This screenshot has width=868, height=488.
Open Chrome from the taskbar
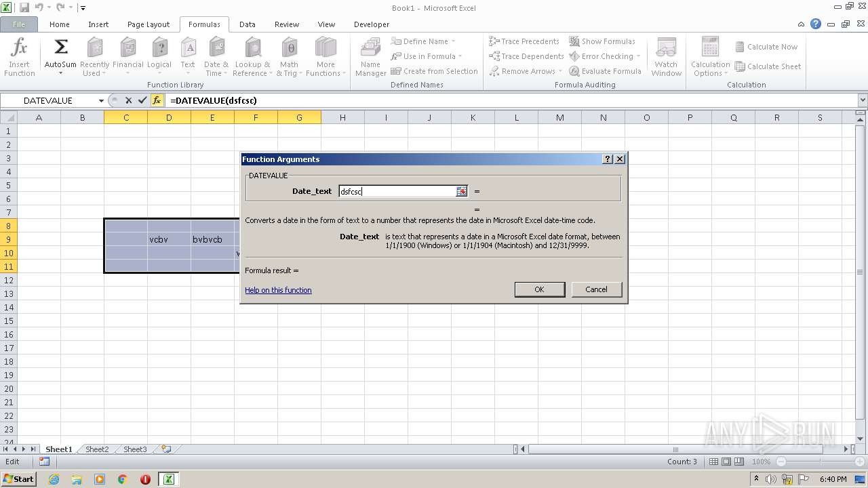point(123,479)
